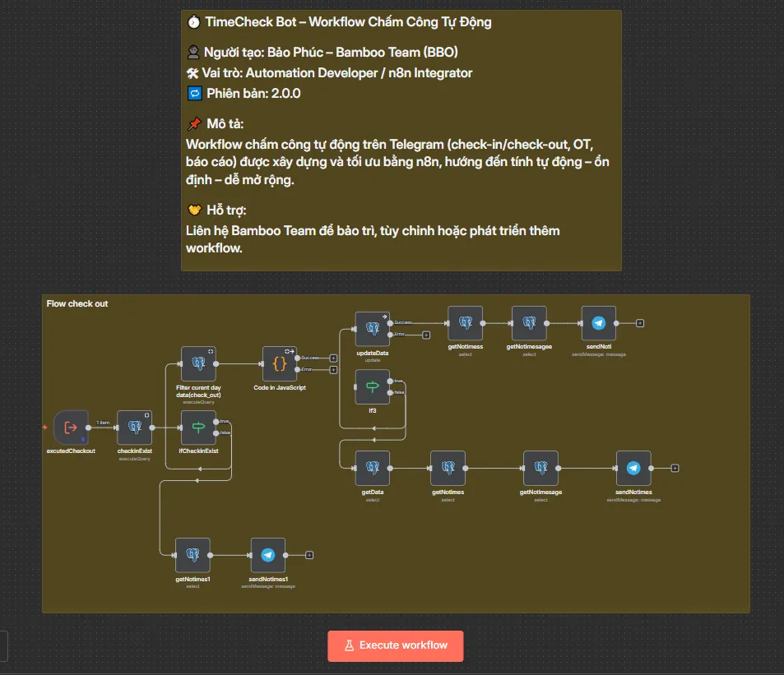The width and height of the screenshot is (784, 675).
Task: Open the sendNotimes1 Telegram node
Action: tap(267, 555)
